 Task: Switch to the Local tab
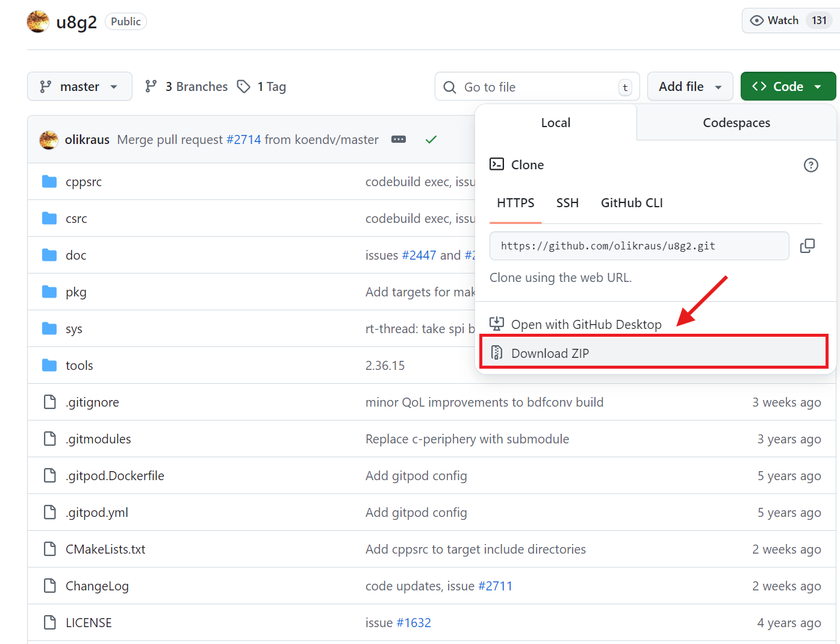coord(556,122)
